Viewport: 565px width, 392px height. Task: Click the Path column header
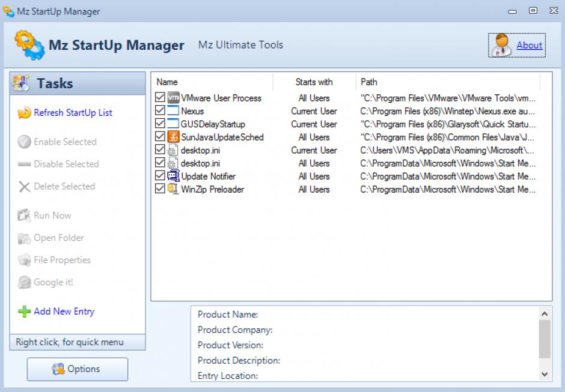[448, 82]
